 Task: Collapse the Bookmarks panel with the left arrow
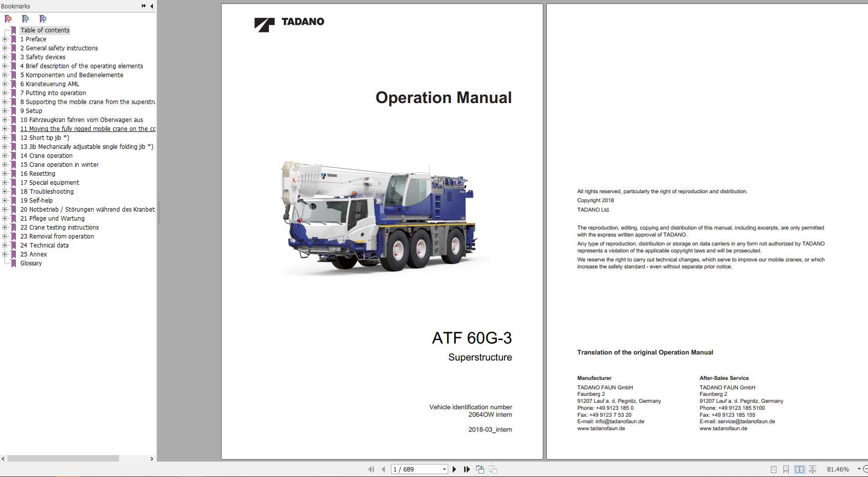(152, 6)
